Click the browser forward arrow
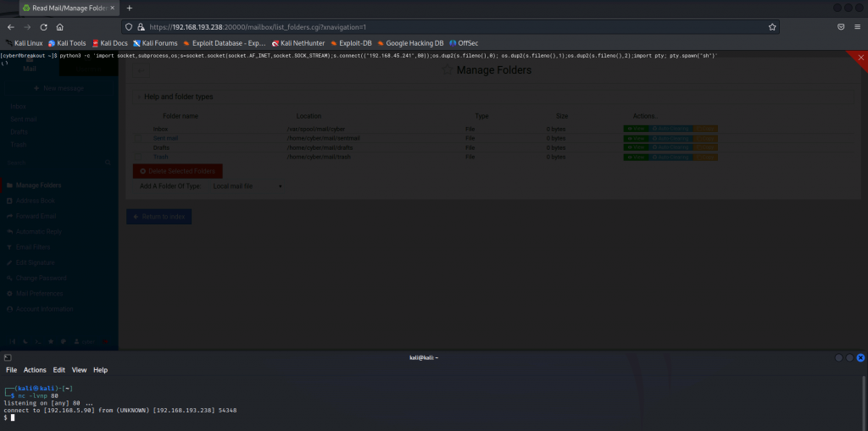 27,26
